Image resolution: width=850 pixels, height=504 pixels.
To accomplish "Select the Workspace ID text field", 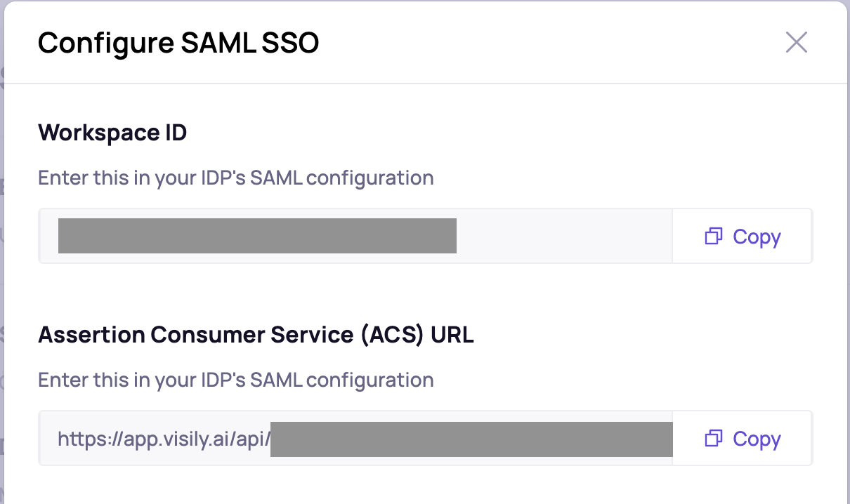I will (355, 236).
